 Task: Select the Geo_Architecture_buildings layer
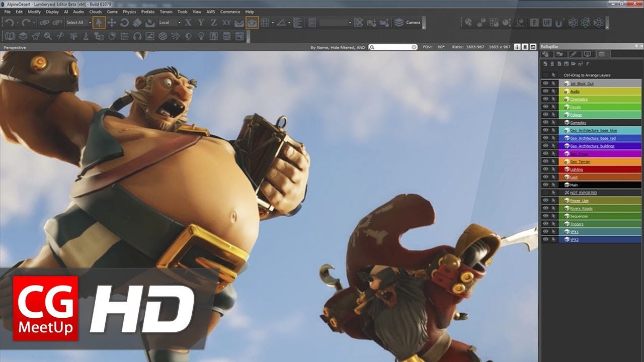tap(600, 146)
